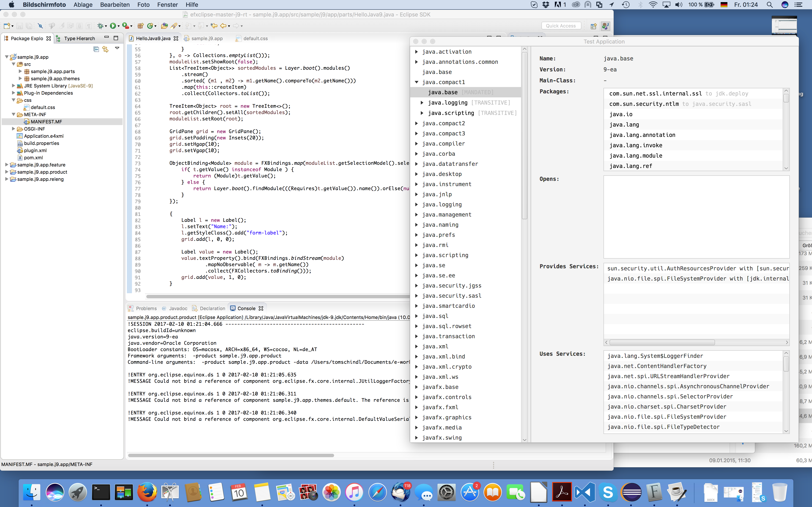
Task: Click the Skip All Breakpoints icon
Action: pyautogui.click(x=40, y=26)
